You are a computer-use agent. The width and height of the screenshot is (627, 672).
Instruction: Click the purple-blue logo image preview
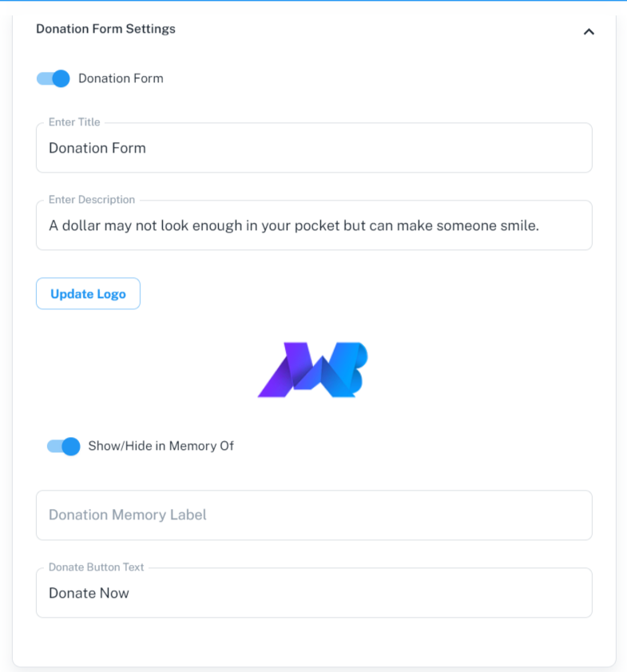(312, 369)
